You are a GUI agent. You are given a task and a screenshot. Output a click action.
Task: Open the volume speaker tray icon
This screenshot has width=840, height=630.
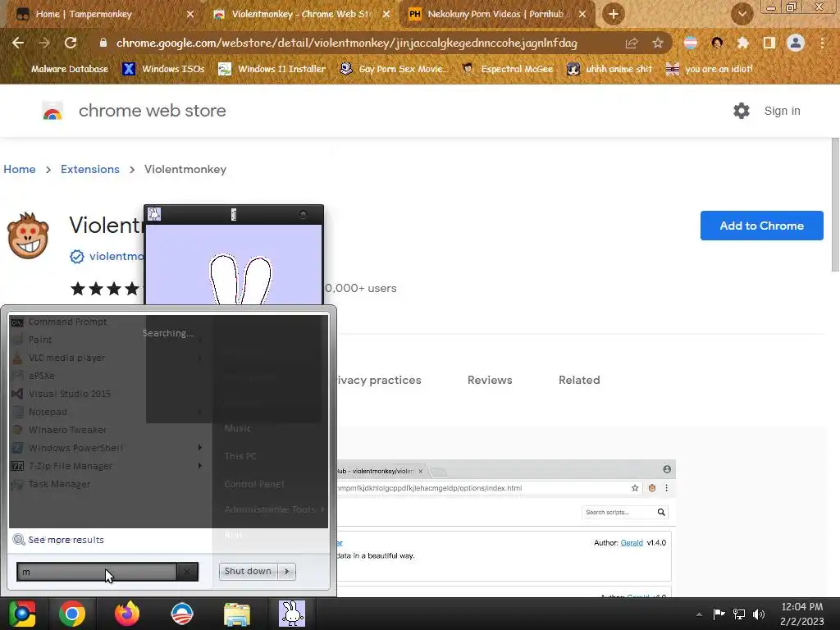(759, 614)
